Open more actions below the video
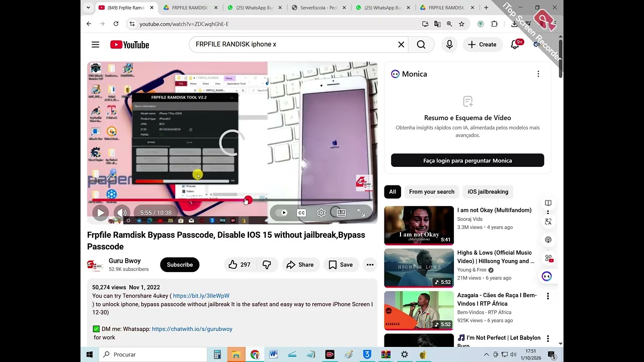The height and width of the screenshot is (362, 644). (x=370, y=265)
